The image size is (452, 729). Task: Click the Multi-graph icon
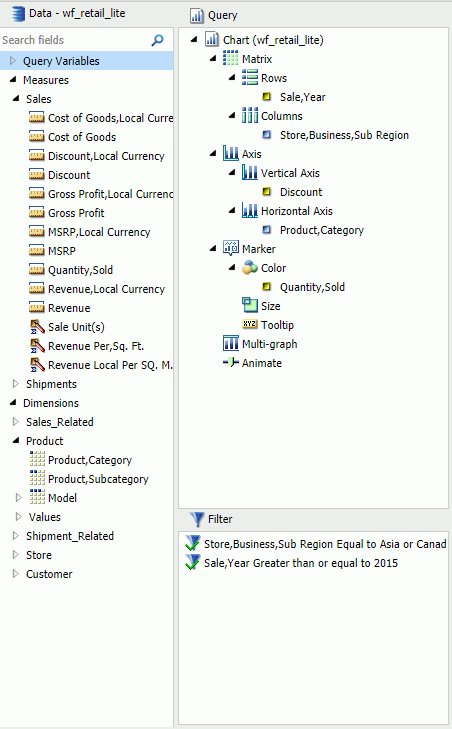231,343
